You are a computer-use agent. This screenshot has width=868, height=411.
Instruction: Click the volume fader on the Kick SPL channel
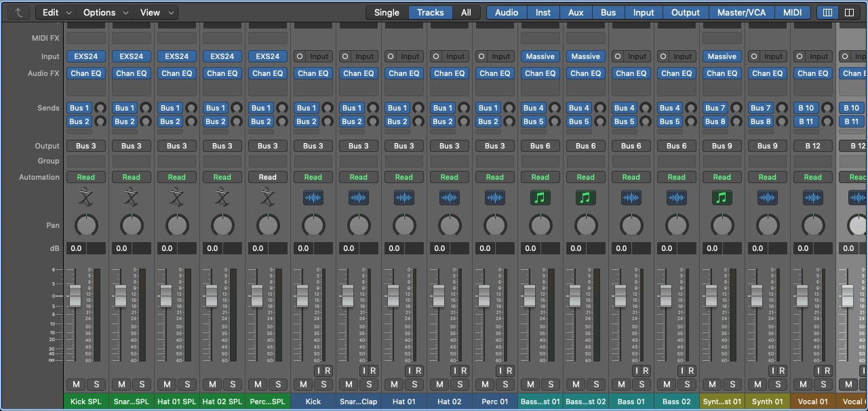75,295
